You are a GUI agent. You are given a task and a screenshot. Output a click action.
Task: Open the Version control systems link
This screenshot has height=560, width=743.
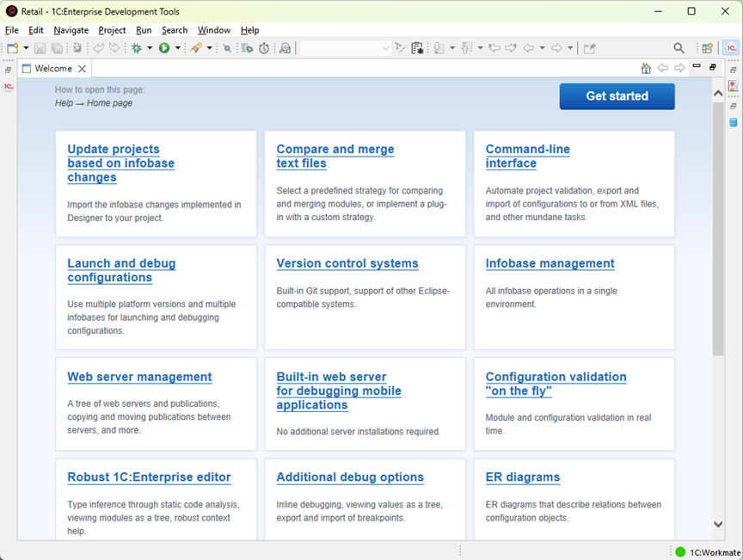(347, 263)
